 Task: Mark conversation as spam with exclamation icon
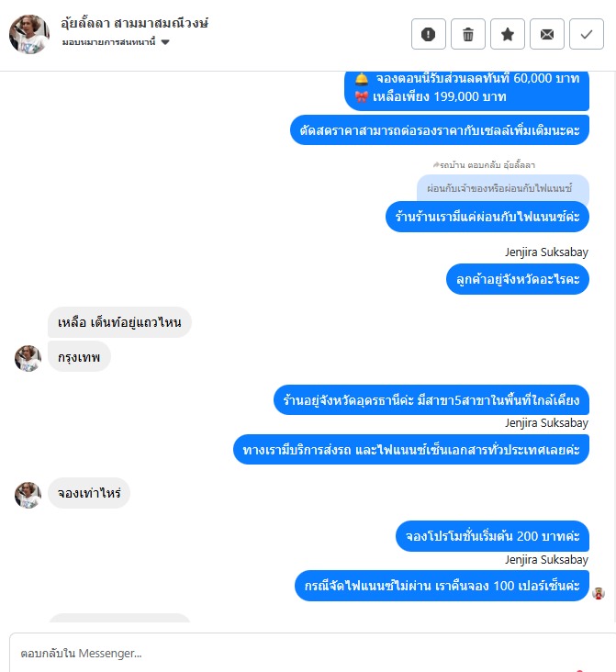(428, 34)
